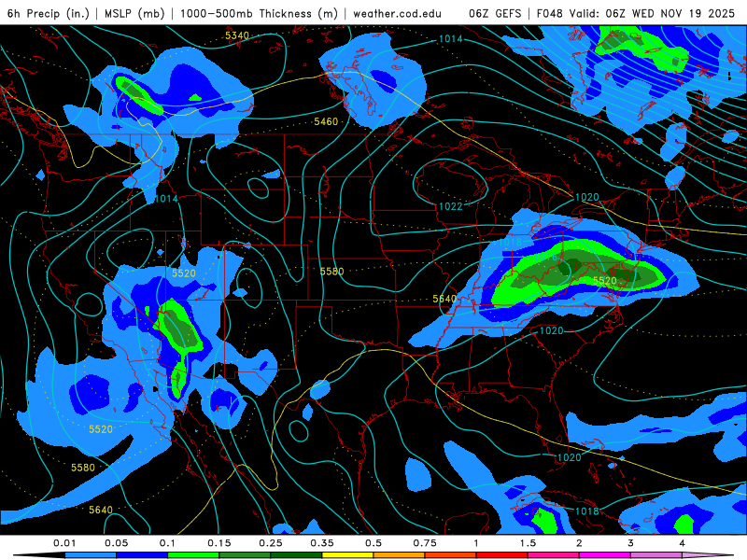
Task: Click the '1014' isobar label near Idaho
Action: [166, 199]
